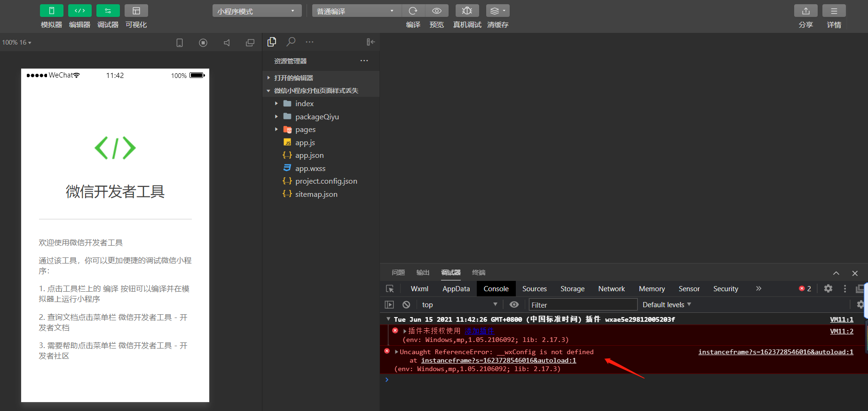868x411 pixels.
Task: Click the preview (预览) eye icon
Action: point(437,11)
